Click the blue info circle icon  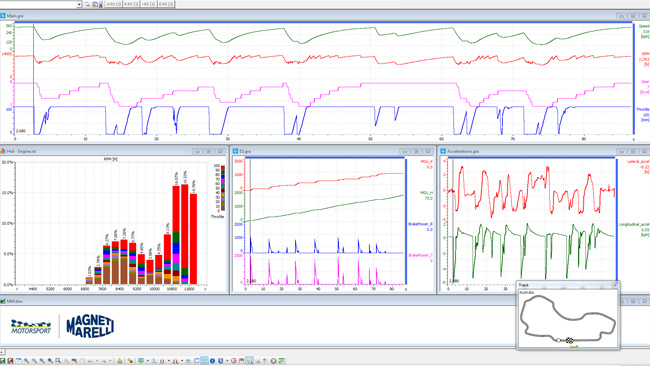(212, 361)
